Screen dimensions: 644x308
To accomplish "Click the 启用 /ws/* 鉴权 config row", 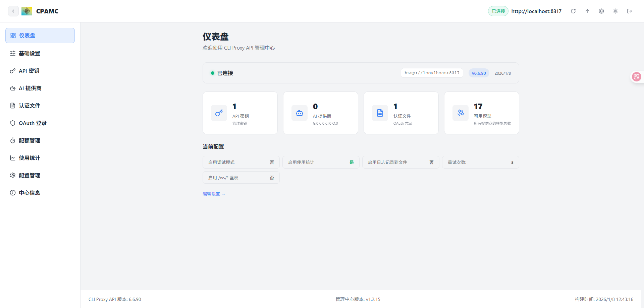I will 241,178.
